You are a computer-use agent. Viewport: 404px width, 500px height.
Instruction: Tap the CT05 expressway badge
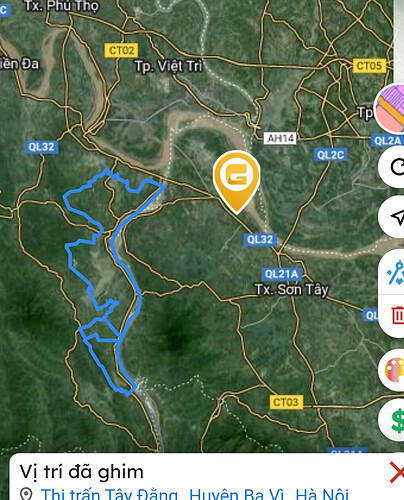click(x=369, y=66)
